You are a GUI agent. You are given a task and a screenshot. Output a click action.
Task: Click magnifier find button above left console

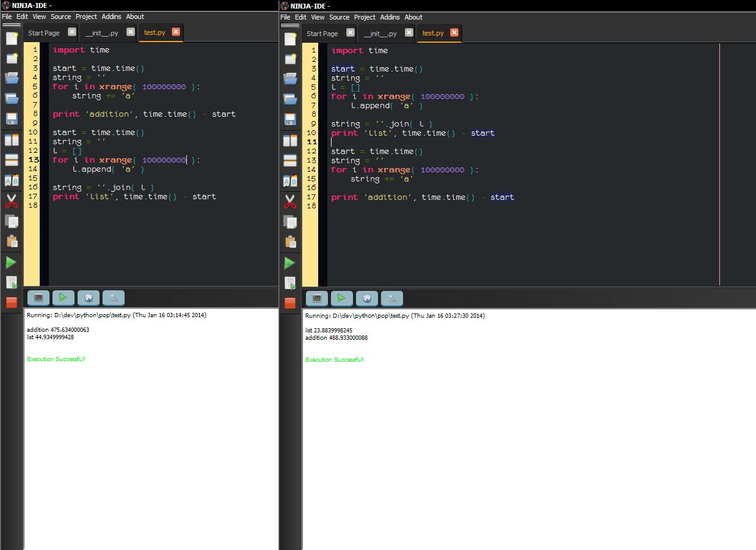tap(114, 298)
